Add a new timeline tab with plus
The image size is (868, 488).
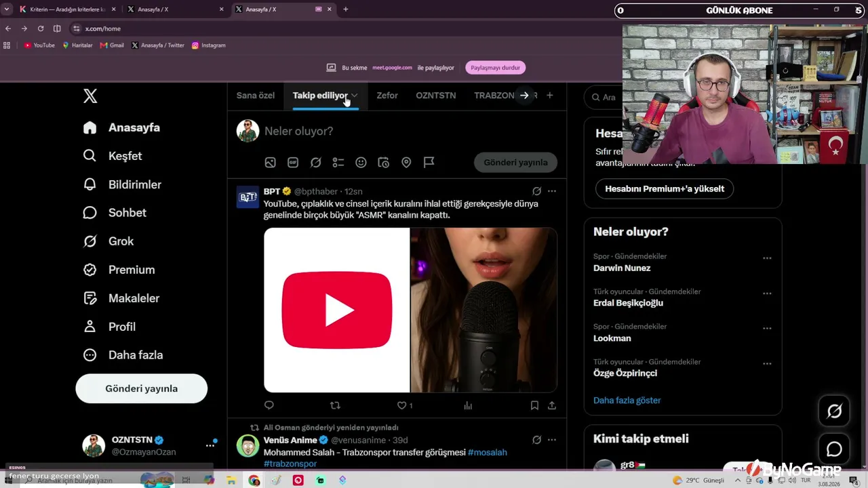pos(550,96)
